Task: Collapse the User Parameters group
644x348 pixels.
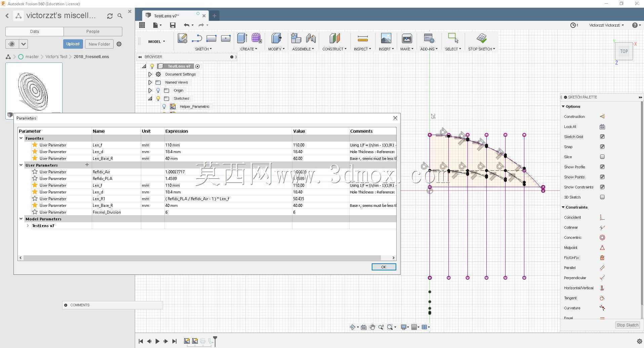Action: coord(21,165)
